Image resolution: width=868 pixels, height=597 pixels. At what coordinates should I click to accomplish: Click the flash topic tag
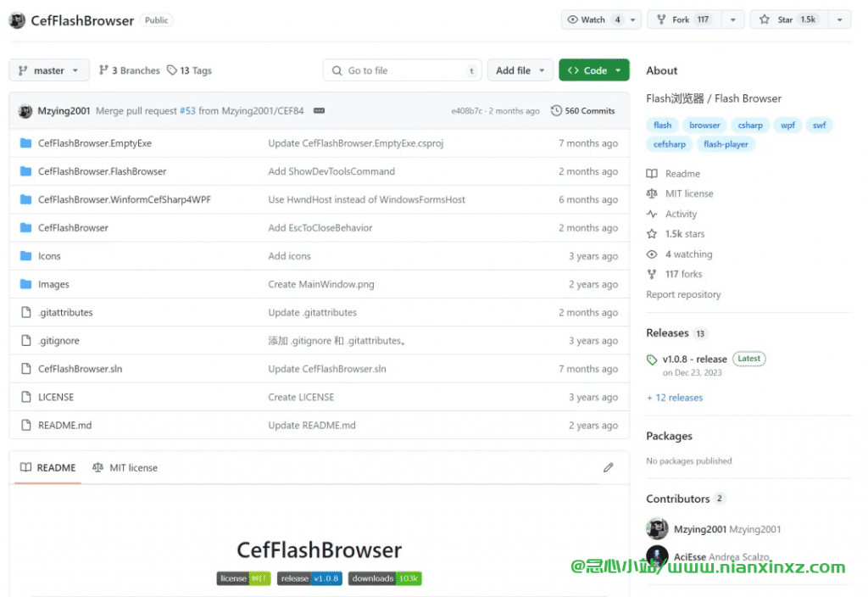662,126
